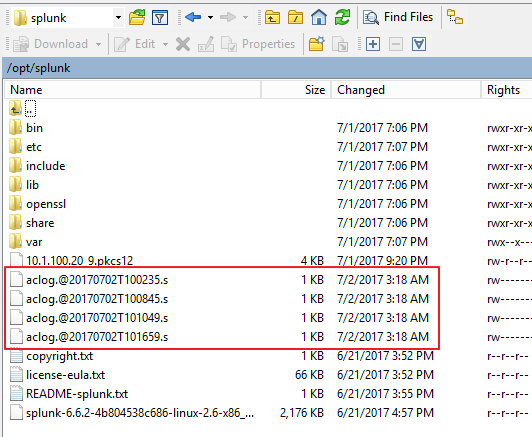The image size is (532, 437).
Task: Select the etc folder
Action: pyautogui.click(x=34, y=147)
